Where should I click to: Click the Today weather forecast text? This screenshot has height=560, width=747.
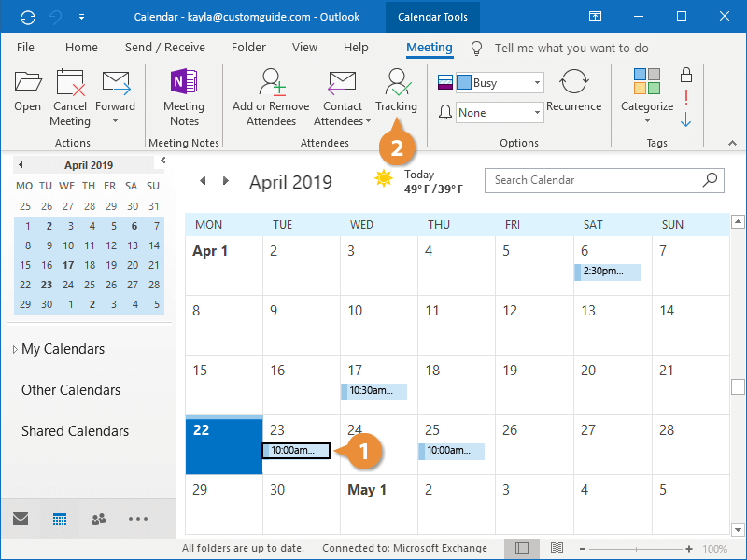(433, 182)
